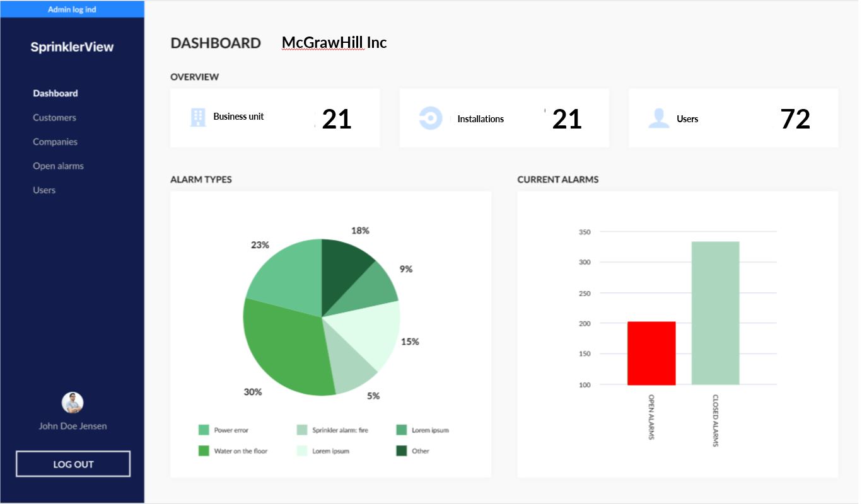Click the McGrawHill Inc company name
This screenshot has height=504, width=862.
pos(334,43)
